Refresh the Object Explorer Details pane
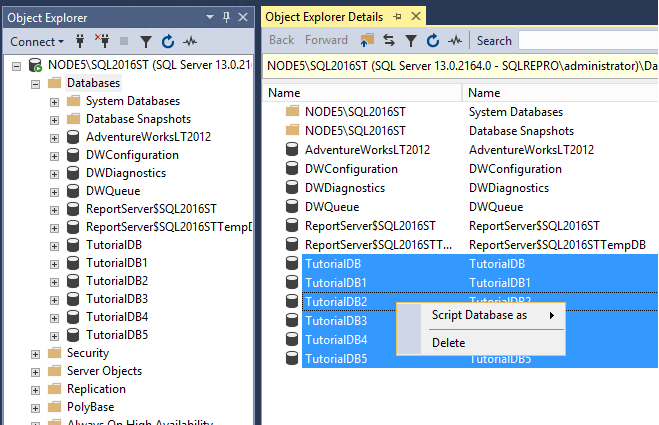Viewport: 659px width, 425px height. pyautogui.click(x=433, y=41)
